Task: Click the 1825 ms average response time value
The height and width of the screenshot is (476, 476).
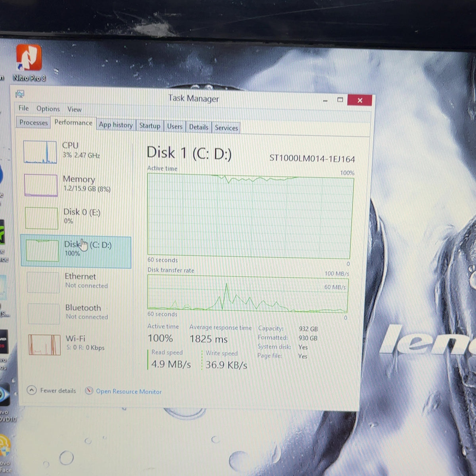Action: pyautogui.click(x=209, y=339)
